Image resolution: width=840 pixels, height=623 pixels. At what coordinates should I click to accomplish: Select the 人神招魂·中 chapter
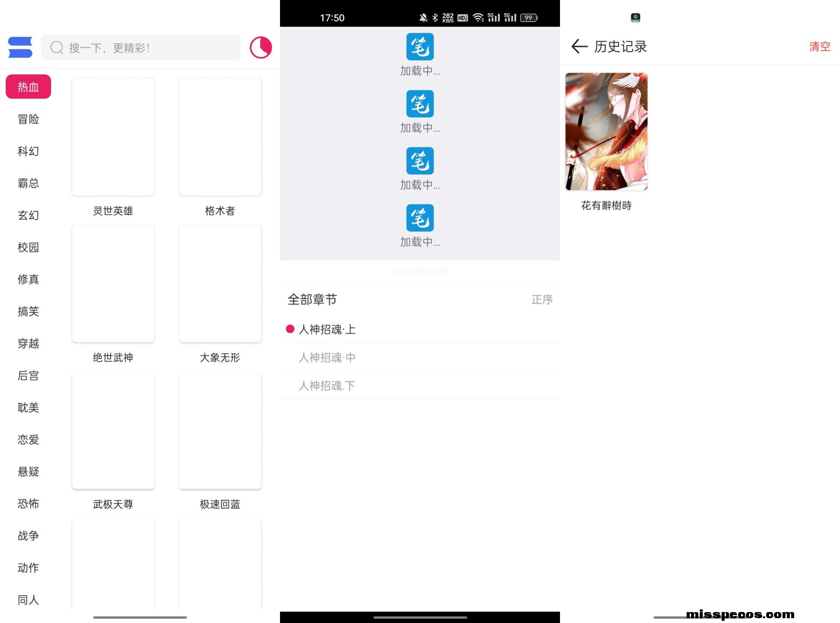coord(327,358)
